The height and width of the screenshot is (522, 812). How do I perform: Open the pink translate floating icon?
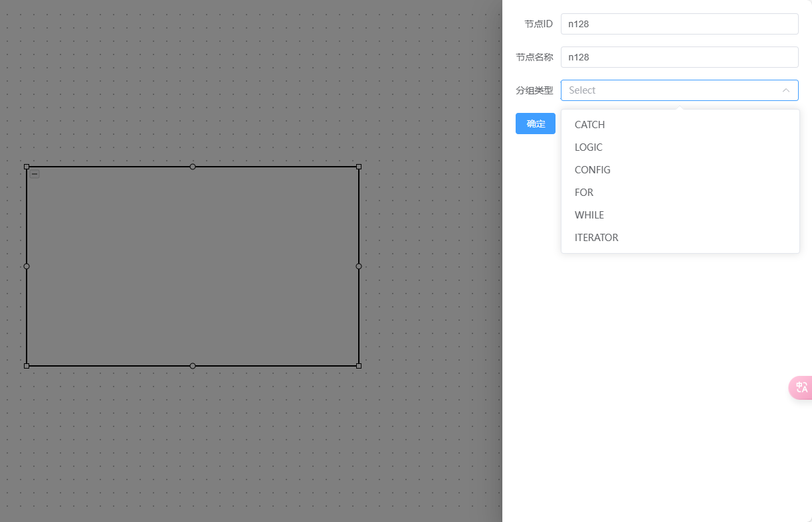pos(801,388)
